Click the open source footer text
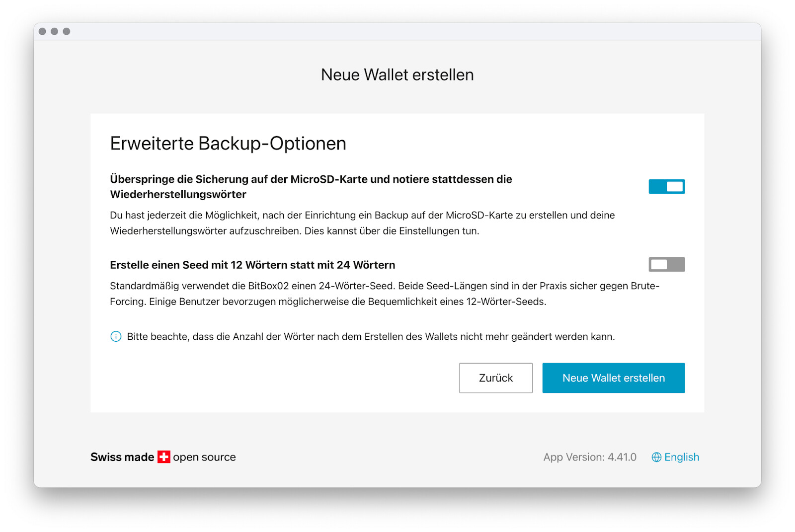The width and height of the screenshot is (795, 532). coord(204,457)
